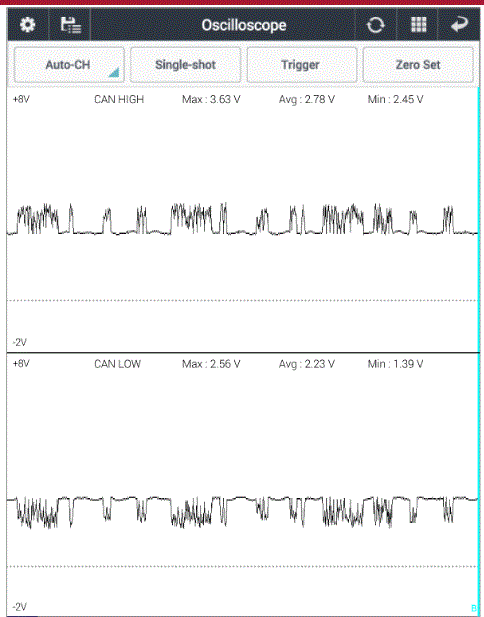
Task: Click the CAN HIGH channel label
Action: tap(119, 100)
